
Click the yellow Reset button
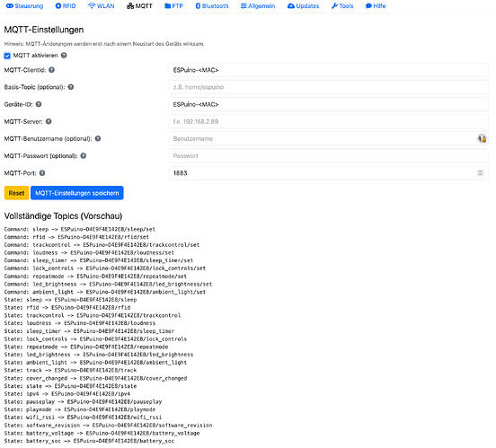(x=16, y=193)
